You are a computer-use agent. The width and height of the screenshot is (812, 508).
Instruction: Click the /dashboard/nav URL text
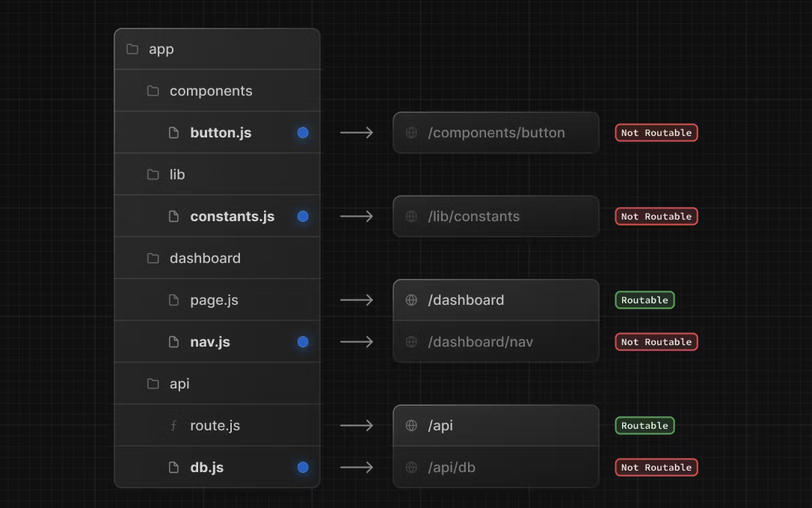(480, 342)
